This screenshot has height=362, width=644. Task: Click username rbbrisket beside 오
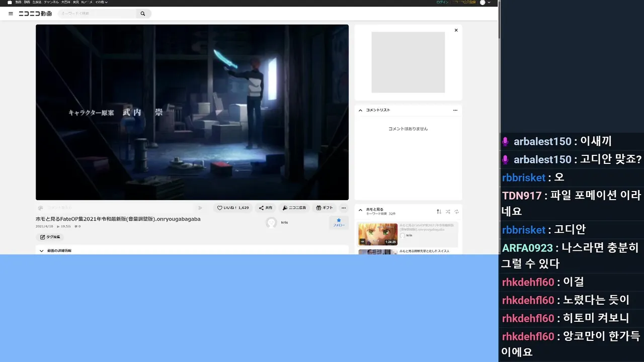pyautogui.click(x=524, y=177)
